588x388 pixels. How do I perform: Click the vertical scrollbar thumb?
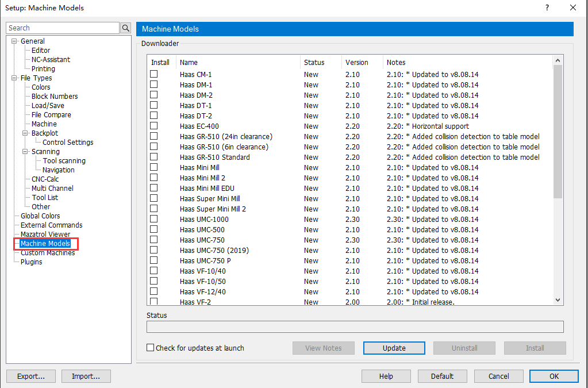[558, 132]
